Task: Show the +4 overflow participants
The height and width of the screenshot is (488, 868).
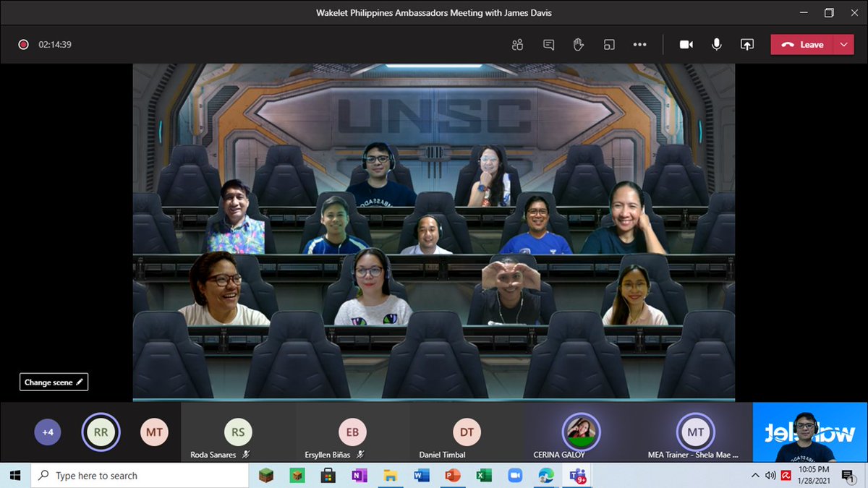Action: pos(48,432)
